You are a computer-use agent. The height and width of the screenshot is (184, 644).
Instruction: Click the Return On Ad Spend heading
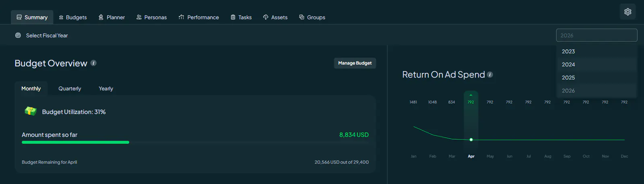tap(444, 74)
